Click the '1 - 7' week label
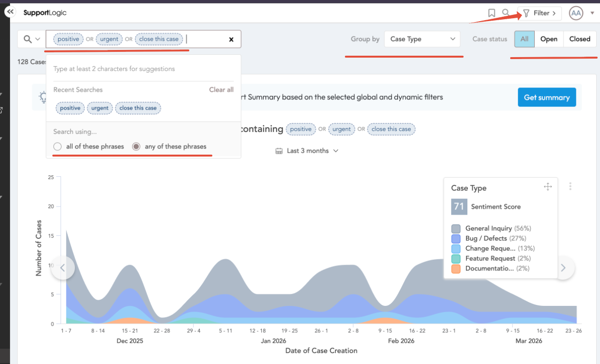600x364 pixels. (66, 331)
